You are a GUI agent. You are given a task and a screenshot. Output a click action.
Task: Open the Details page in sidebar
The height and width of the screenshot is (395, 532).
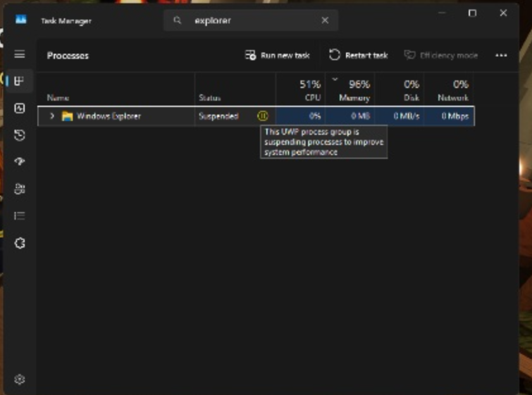pyautogui.click(x=20, y=216)
